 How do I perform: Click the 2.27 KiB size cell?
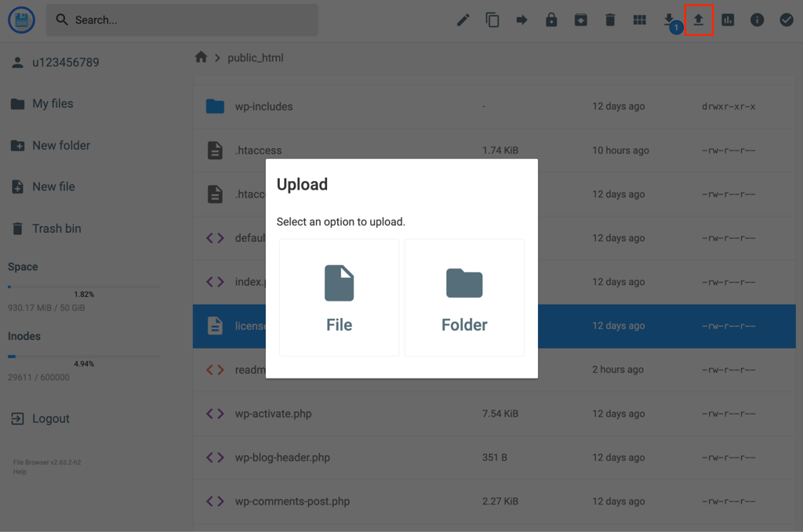[x=500, y=501]
